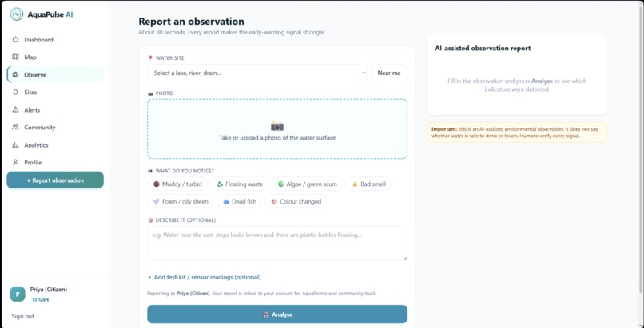Screen dimensions: 644x328
Task: Click the DESCRIBE IT (OPTIONAL) label
Action: pyautogui.click(x=185, y=220)
